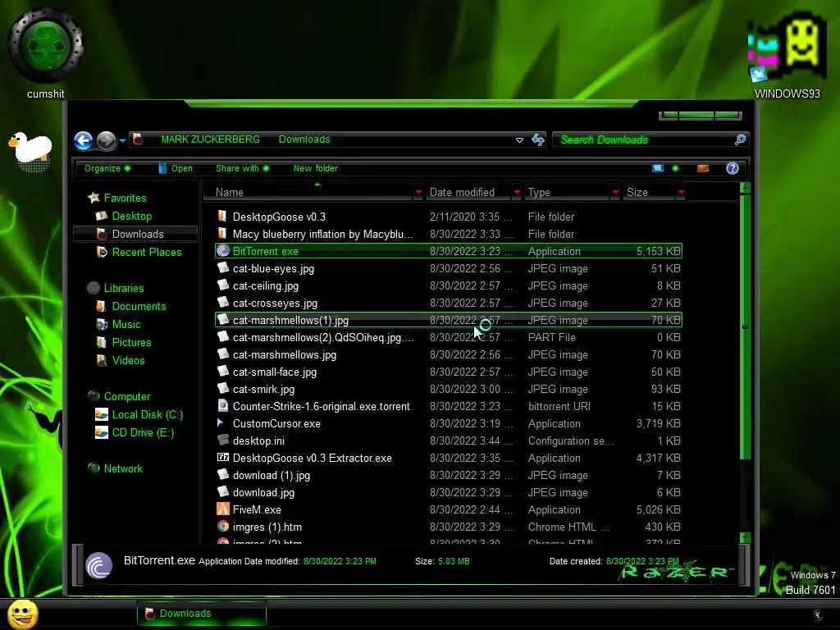Select the cat-crosseyes.jpg file icon
Screen dimensions: 840x630
[x=223, y=302]
